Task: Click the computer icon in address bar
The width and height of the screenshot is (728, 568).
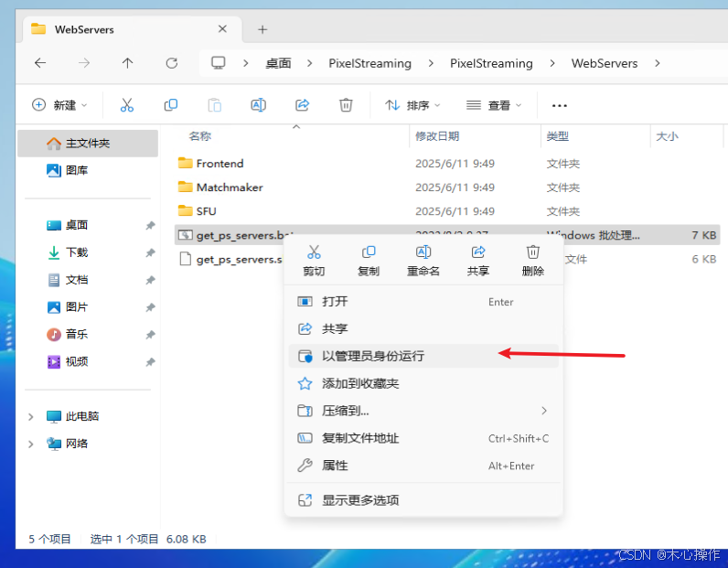Action: (x=219, y=63)
